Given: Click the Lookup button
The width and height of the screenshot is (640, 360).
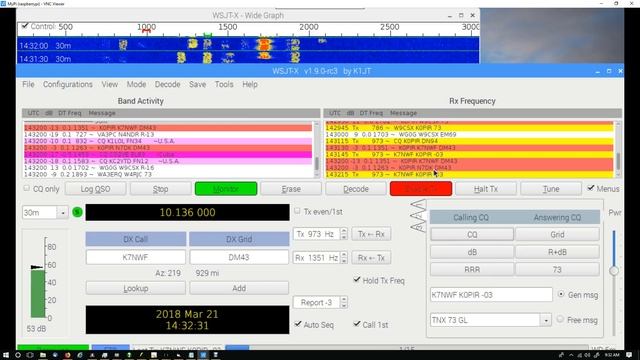Looking at the screenshot, I should (136, 288).
